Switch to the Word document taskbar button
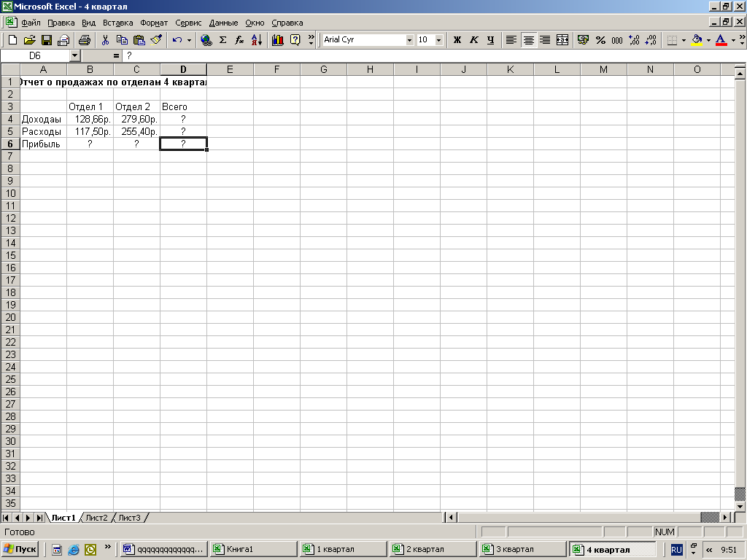This screenshot has height=560, width=747. point(164,549)
